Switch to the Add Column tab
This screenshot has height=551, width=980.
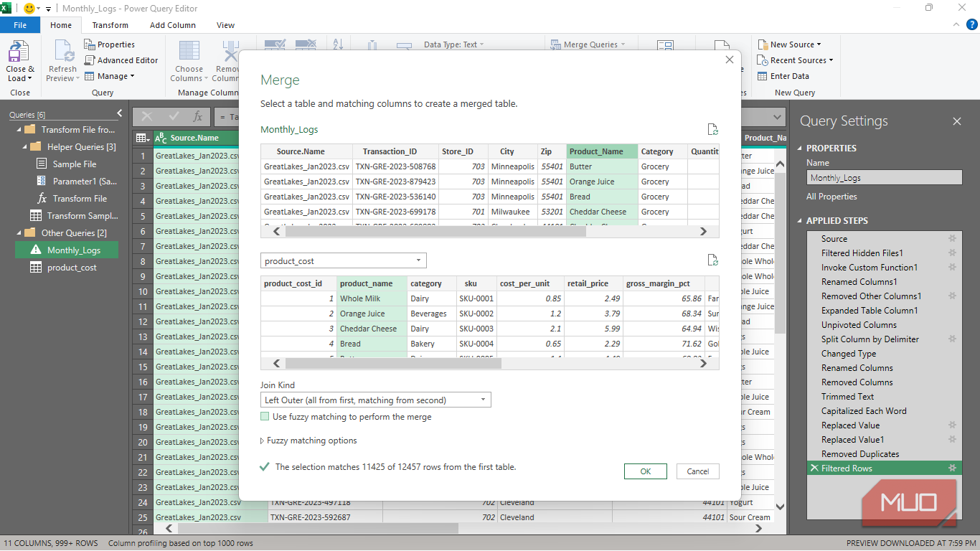point(173,25)
